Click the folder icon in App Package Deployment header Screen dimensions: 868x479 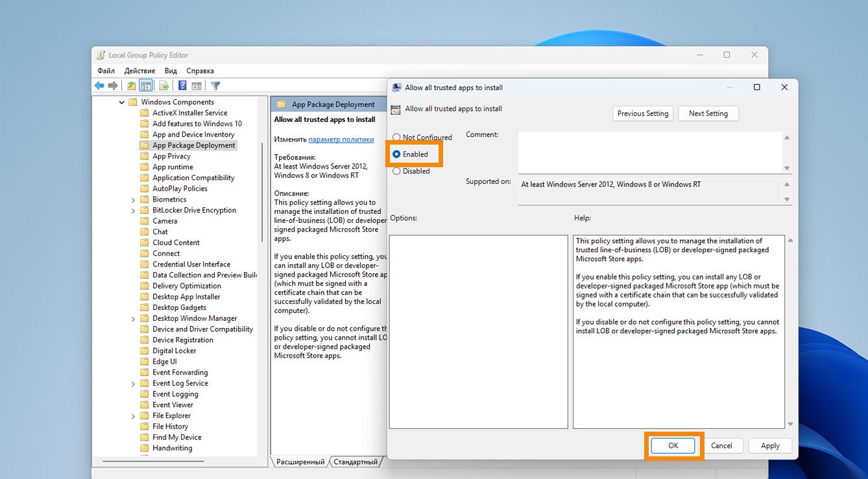click(x=282, y=104)
